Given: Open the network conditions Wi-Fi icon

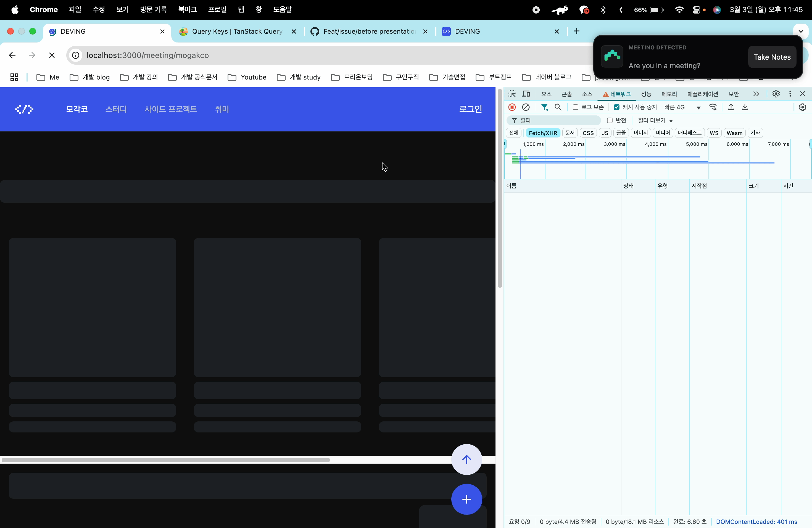Looking at the screenshot, I should [x=713, y=107].
